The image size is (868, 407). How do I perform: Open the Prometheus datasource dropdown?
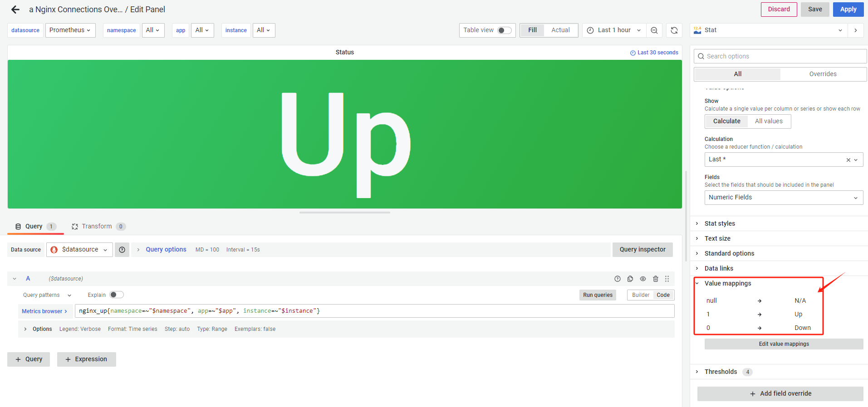[70, 30]
